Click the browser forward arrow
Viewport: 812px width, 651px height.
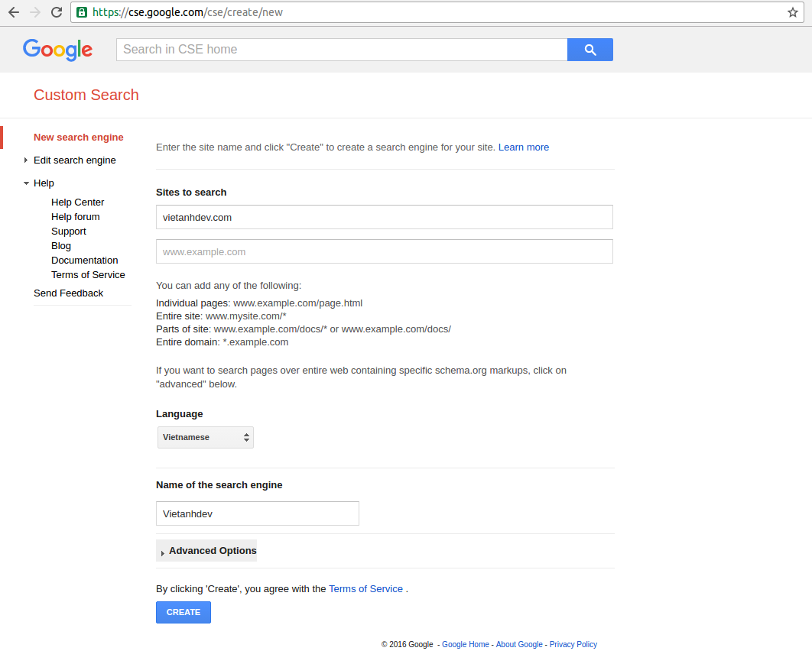pos(35,12)
